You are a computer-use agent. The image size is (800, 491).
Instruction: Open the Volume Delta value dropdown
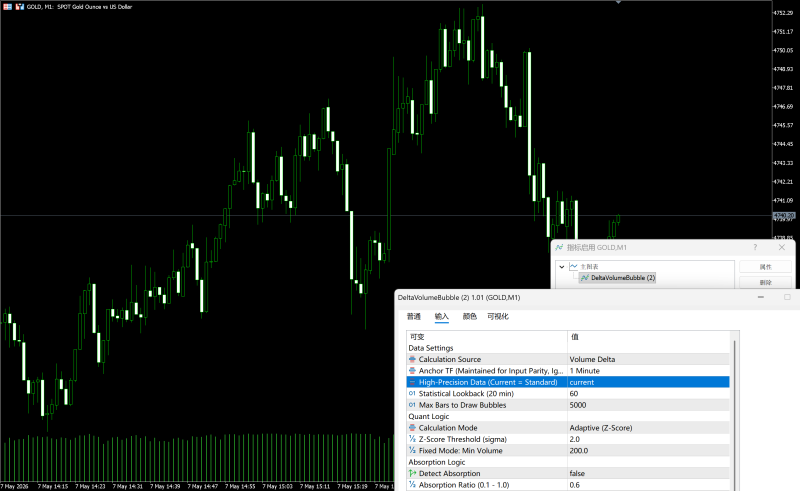click(648, 359)
